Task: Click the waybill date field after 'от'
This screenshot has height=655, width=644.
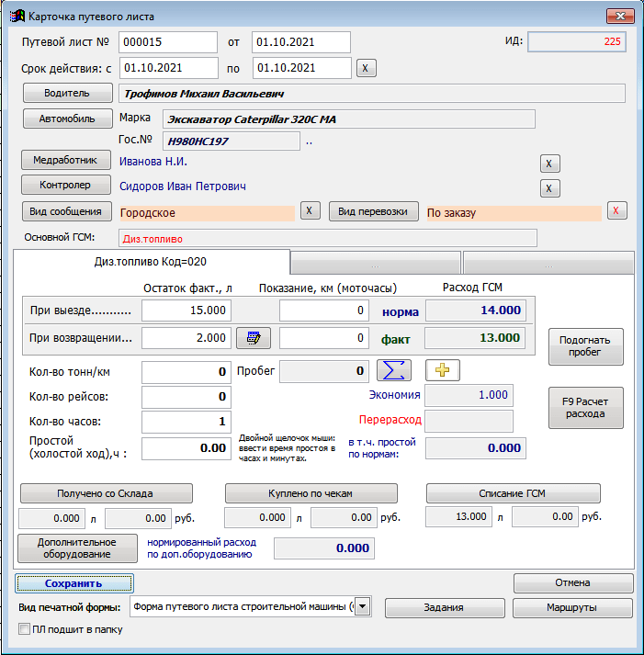Action: (301, 42)
